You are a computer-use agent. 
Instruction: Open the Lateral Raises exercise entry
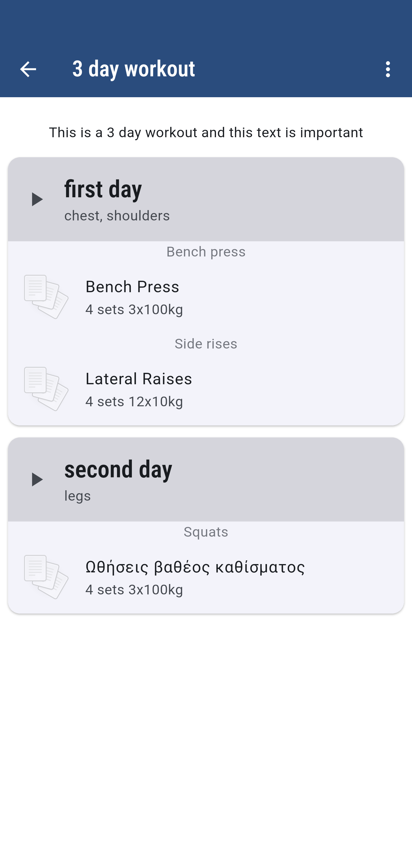[x=138, y=379]
